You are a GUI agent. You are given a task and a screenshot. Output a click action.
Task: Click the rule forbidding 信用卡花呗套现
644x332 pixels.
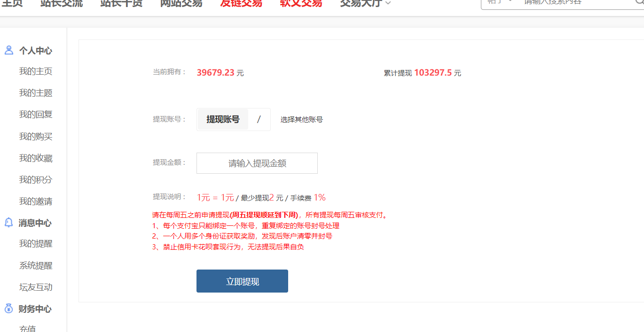[x=228, y=247]
